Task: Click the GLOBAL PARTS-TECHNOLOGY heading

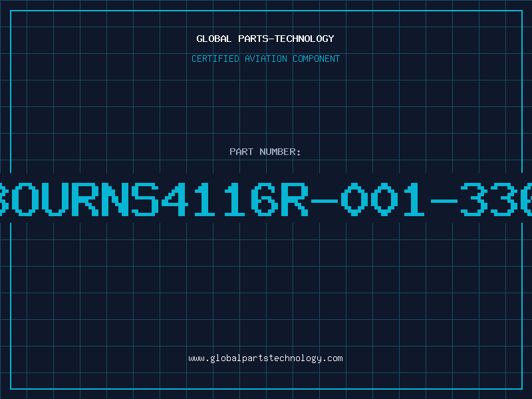Action: (265, 39)
